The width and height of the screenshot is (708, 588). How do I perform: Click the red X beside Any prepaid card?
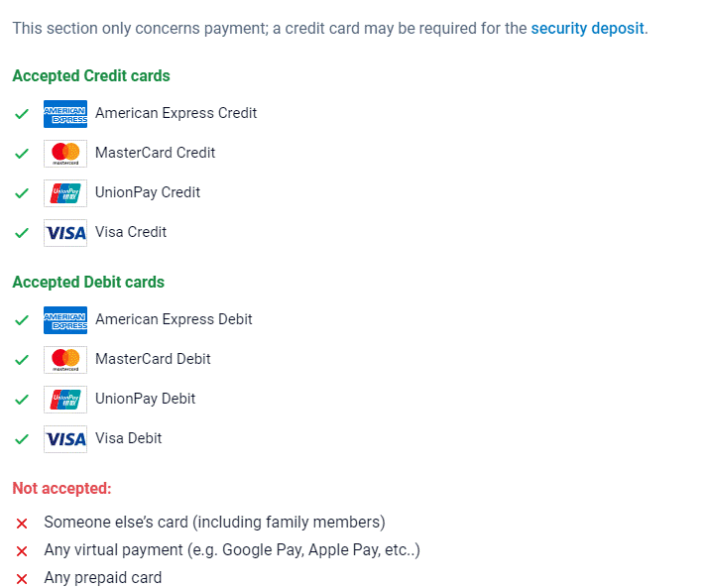[22, 578]
